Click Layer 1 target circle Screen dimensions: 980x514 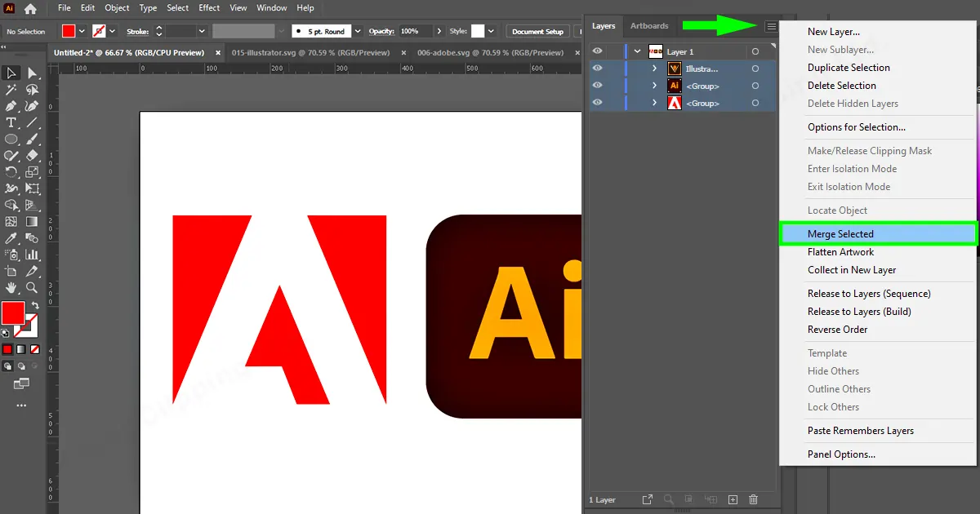755,51
